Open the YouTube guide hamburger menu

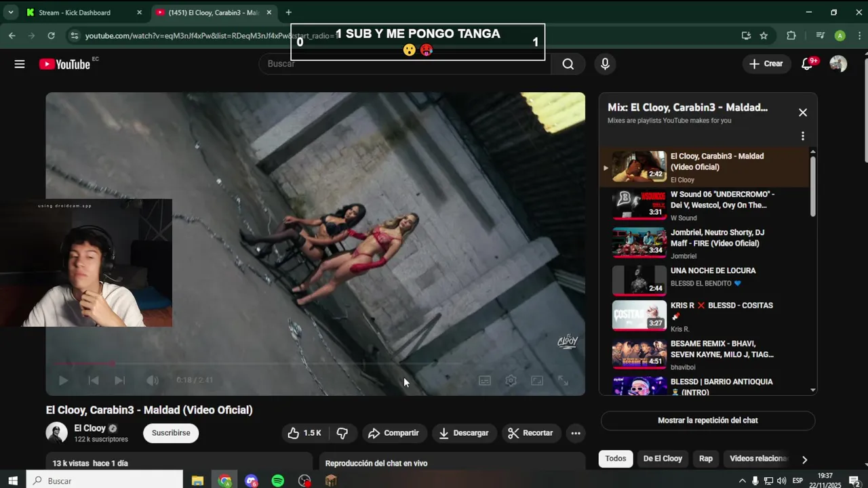click(20, 64)
